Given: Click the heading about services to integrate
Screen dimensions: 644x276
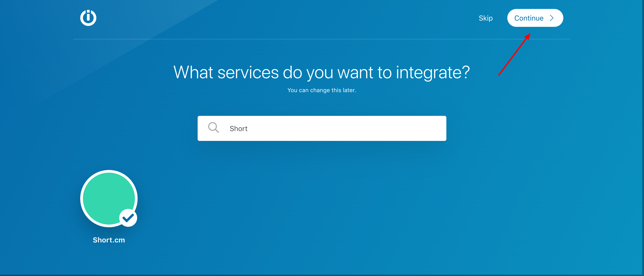Looking at the screenshot, I should [322, 72].
